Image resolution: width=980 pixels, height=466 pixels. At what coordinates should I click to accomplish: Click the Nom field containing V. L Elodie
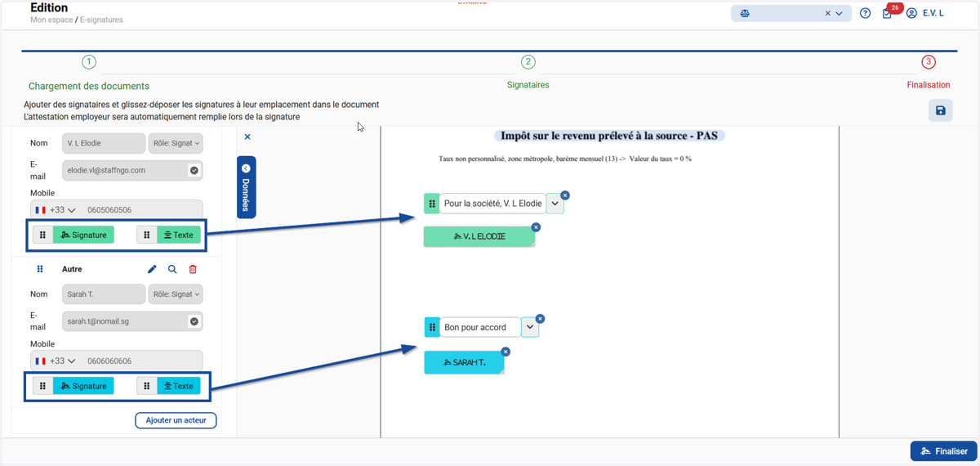pos(104,143)
